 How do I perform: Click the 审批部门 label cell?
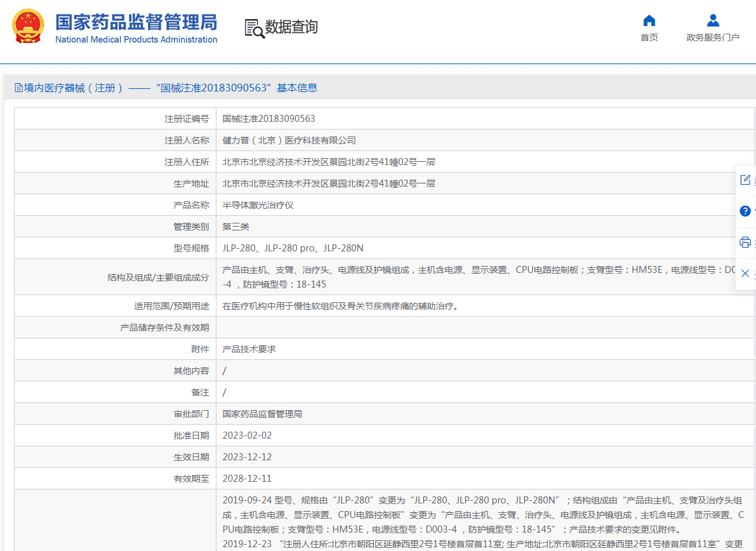tap(116, 414)
